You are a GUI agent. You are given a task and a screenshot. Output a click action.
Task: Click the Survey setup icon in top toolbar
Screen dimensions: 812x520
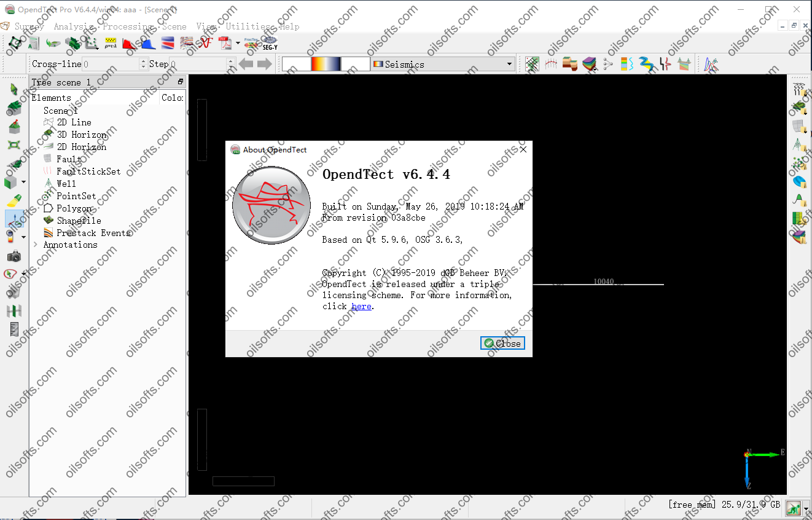pos(15,43)
